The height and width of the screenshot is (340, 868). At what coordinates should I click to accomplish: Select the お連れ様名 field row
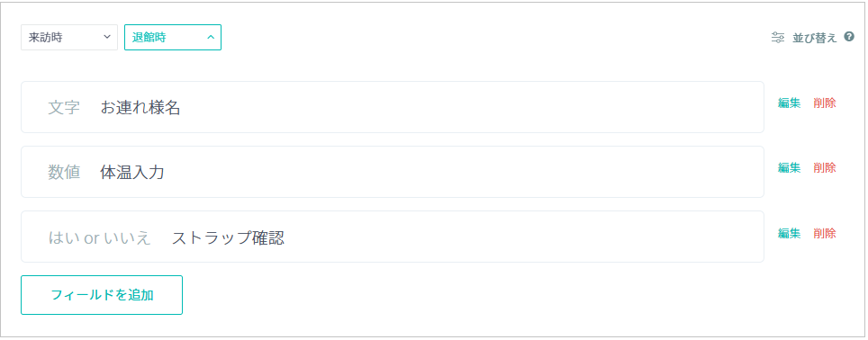click(393, 107)
